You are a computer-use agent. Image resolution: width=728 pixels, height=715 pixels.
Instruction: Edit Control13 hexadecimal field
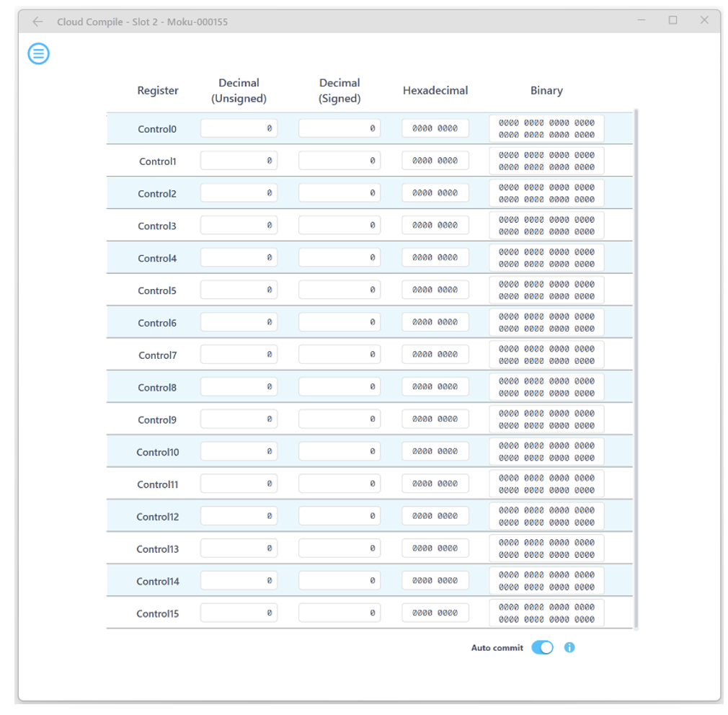click(x=435, y=548)
